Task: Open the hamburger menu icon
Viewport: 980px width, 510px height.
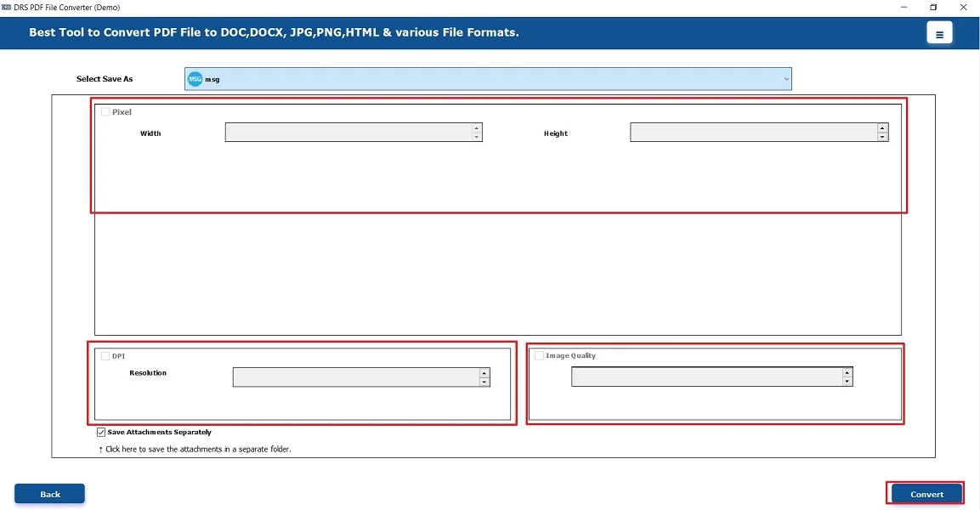Action: tap(939, 34)
